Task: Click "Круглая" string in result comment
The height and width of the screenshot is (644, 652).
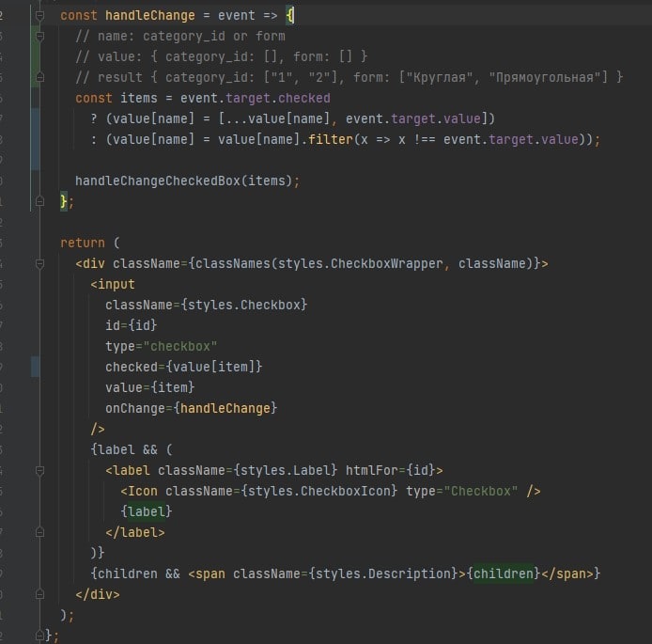Action: pos(440,77)
